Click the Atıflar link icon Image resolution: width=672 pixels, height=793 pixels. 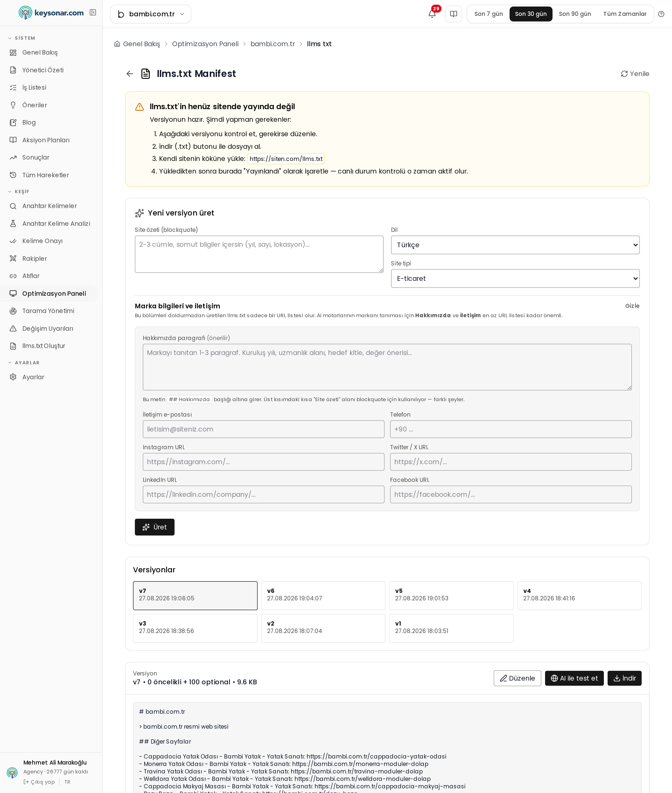[x=13, y=276]
